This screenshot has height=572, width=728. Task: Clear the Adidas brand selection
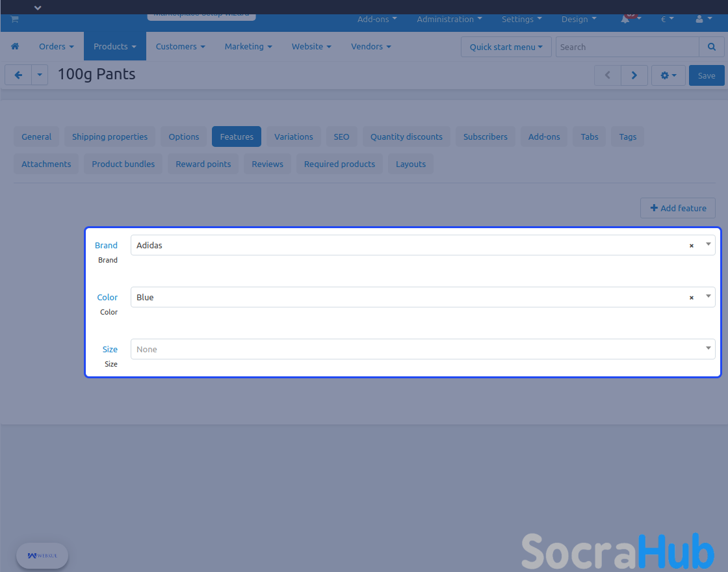pyautogui.click(x=692, y=246)
